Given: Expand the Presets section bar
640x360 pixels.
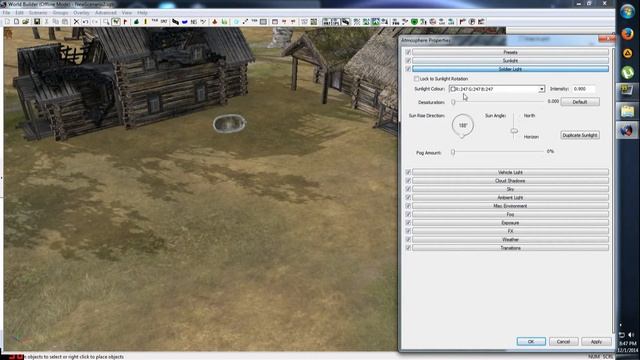Looking at the screenshot, I should pos(510,52).
